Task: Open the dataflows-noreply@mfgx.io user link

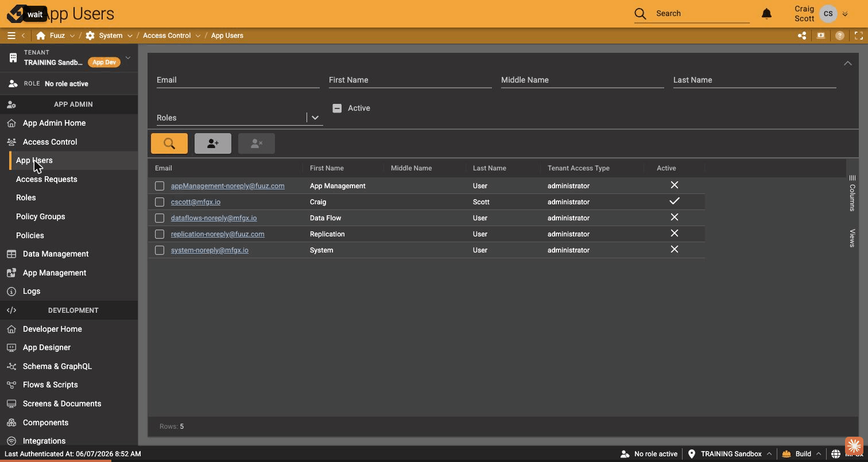Action: coord(214,218)
